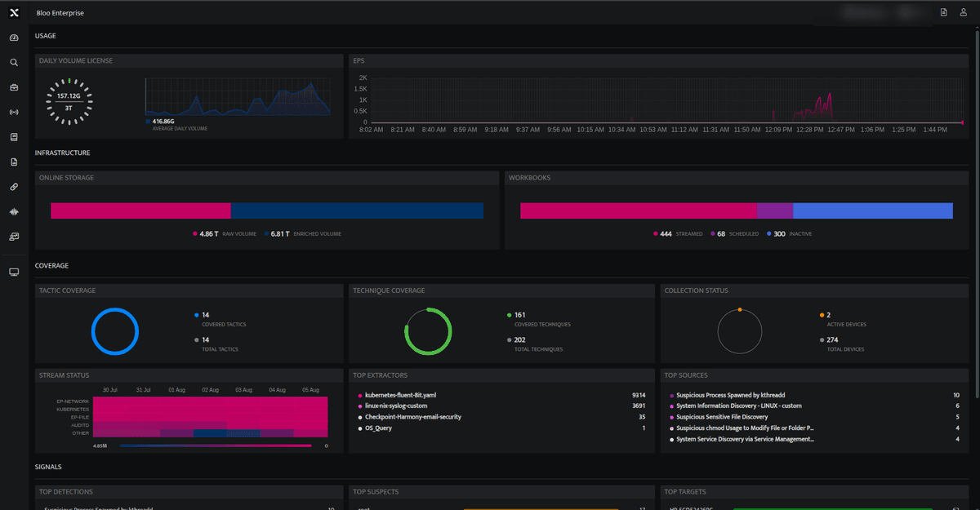Open the user profile icon at top right
This screenshot has height=510, width=980.
[964, 12]
